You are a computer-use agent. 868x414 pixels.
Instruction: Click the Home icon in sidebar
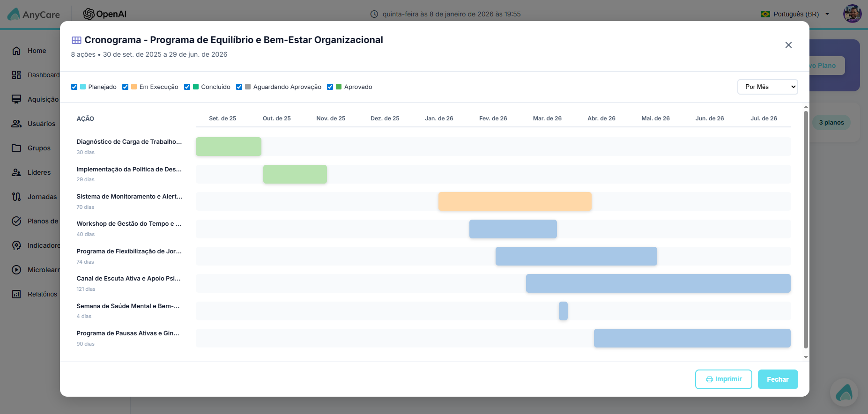click(16, 51)
